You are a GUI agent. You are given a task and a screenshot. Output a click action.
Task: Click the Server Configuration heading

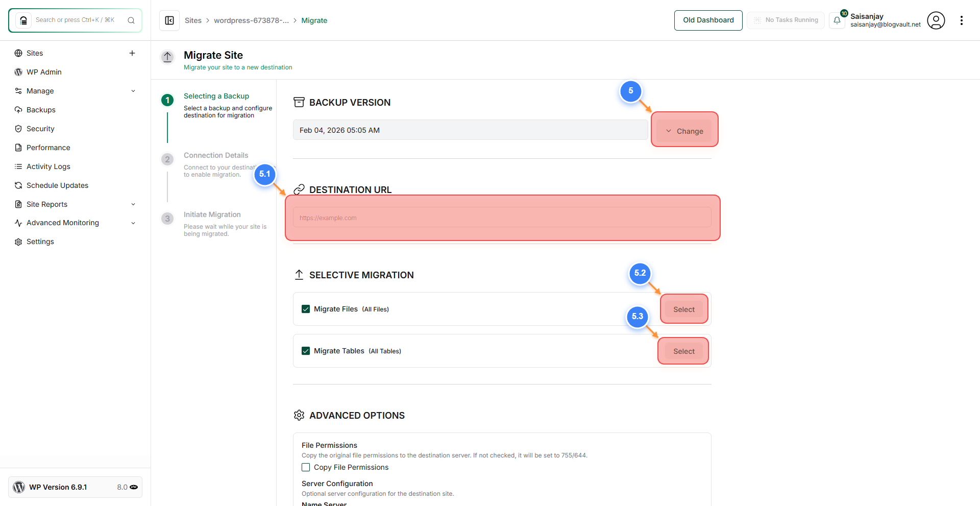[x=337, y=484]
